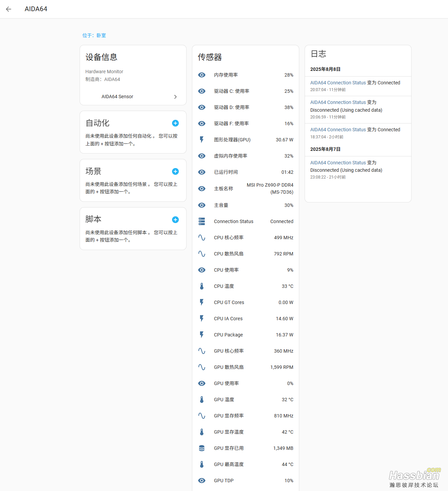Click the Hardware Monitor device model text
This screenshot has width=448, height=491.
click(104, 72)
